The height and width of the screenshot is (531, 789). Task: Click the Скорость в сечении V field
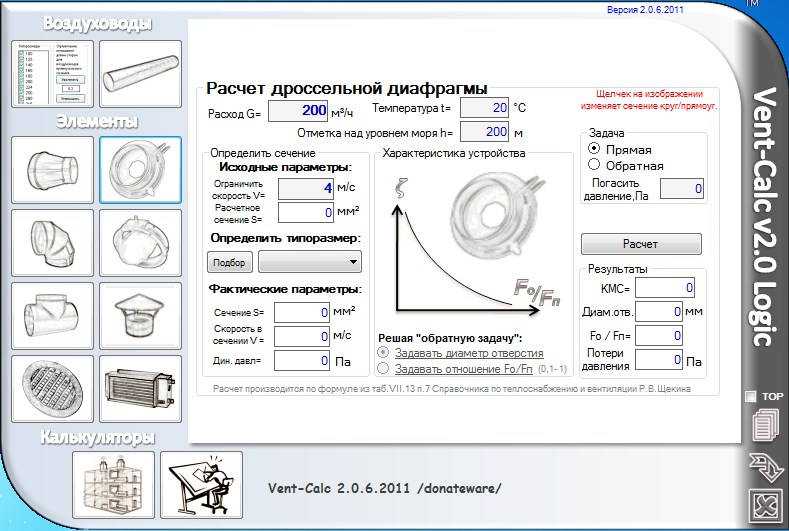302,336
